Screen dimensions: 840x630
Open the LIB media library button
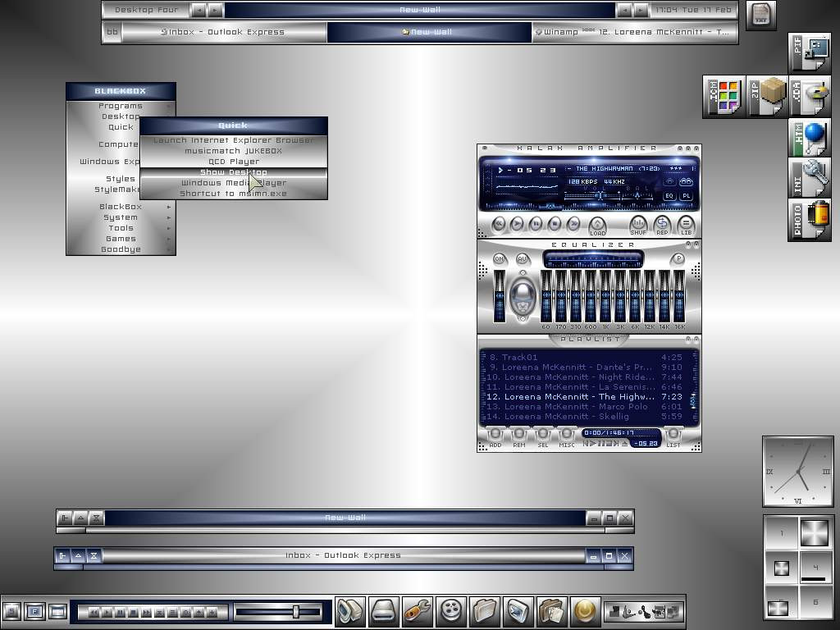(686, 225)
